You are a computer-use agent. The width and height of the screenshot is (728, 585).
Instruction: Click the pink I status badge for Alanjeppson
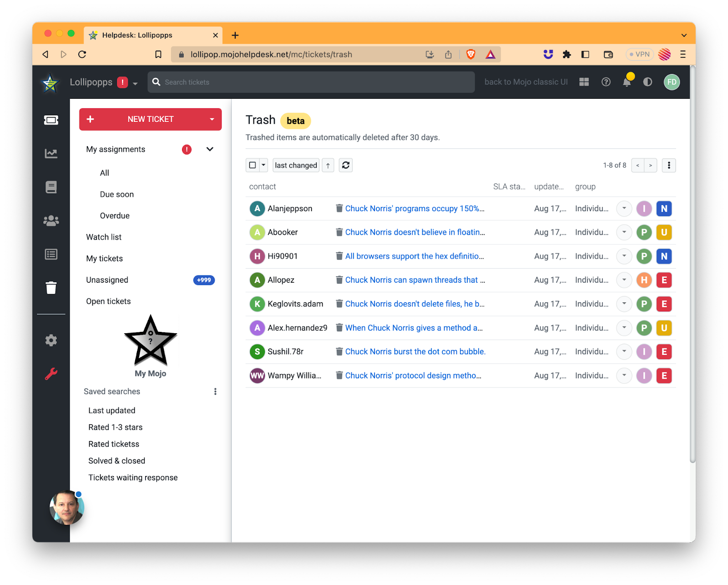click(x=644, y=209)
